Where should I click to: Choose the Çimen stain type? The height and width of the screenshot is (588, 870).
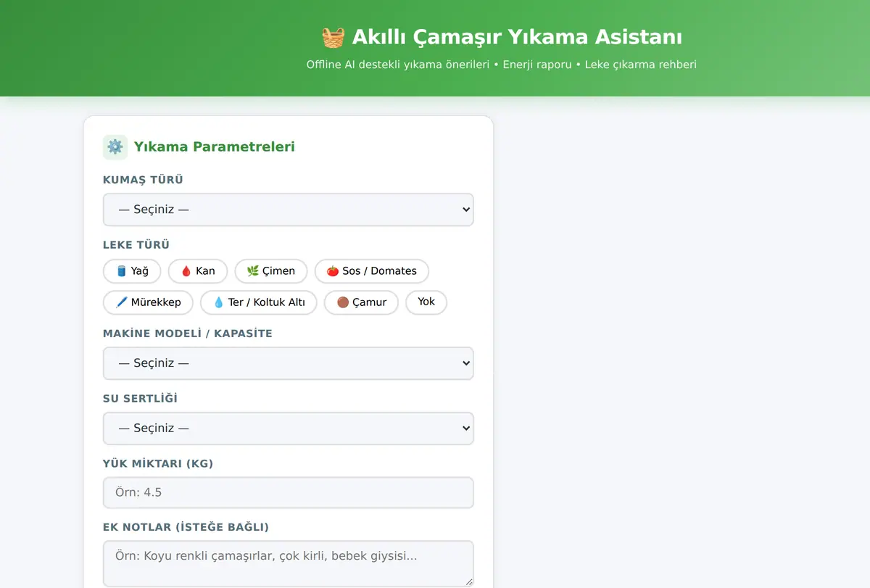271,271
